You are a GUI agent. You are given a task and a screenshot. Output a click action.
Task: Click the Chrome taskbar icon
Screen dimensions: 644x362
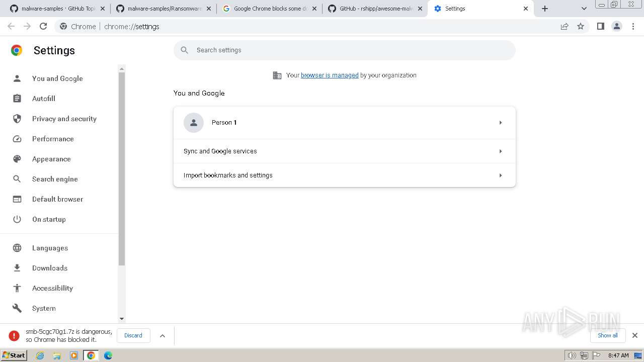click(91, 355)
